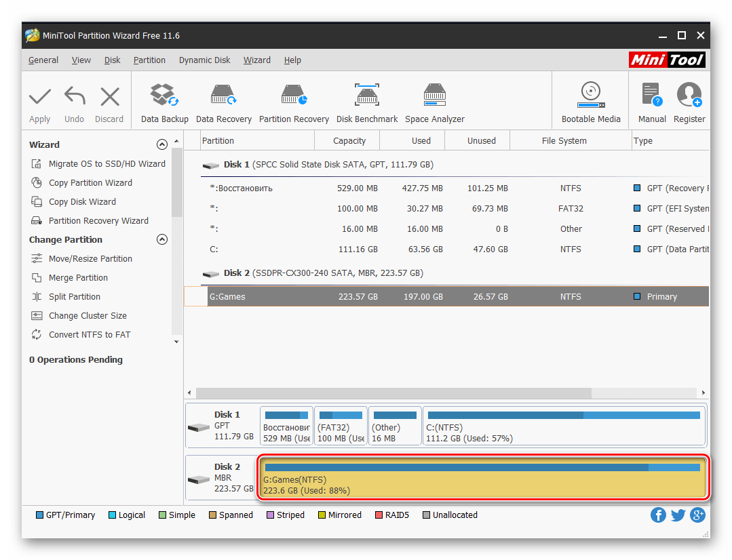Choose Convert NTFS to FAT

(89, 335)
